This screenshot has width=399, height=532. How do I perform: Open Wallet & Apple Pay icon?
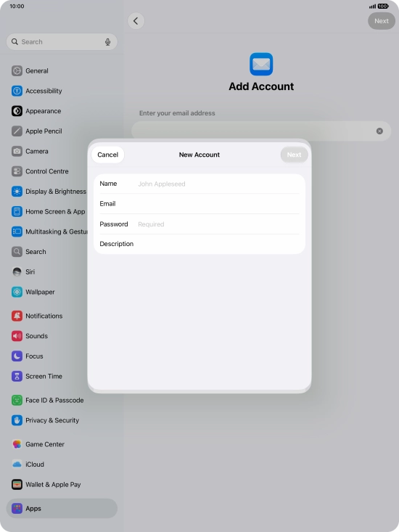coord(17,485)
